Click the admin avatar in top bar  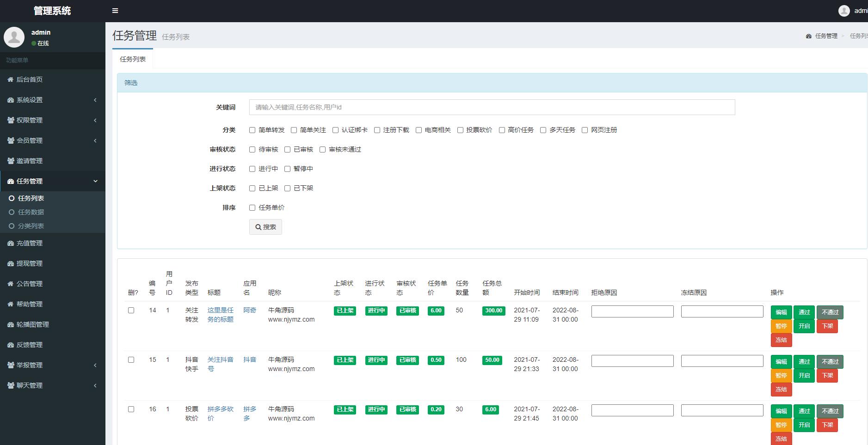844,11
